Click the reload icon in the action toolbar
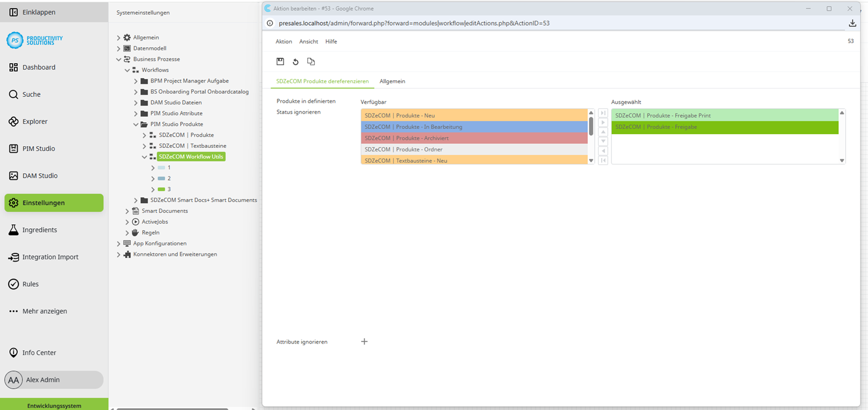 click(296, 61)
